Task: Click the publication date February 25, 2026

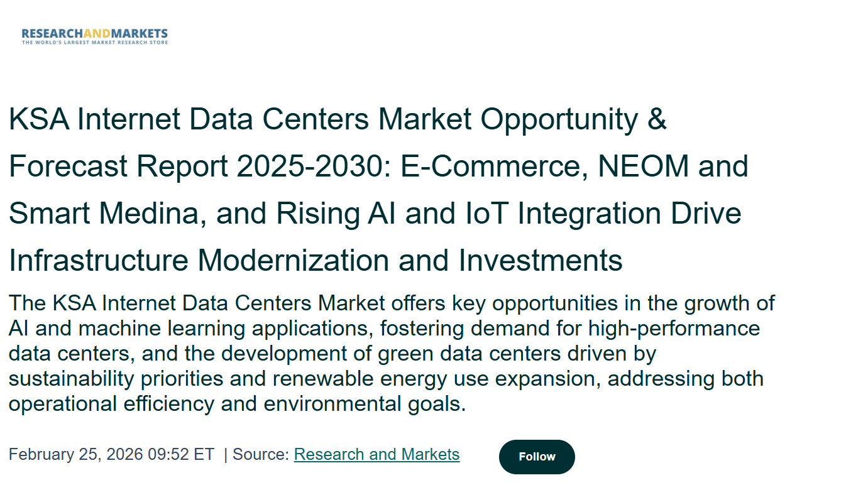Action: pos(76,454)
